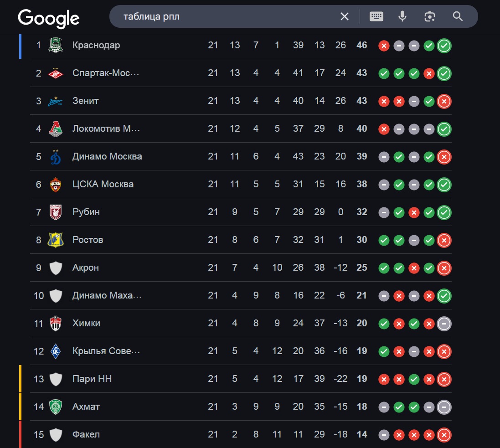
Task: Click the Ахмат team logo
Action: pyautogui.click(x=56, y=407)
